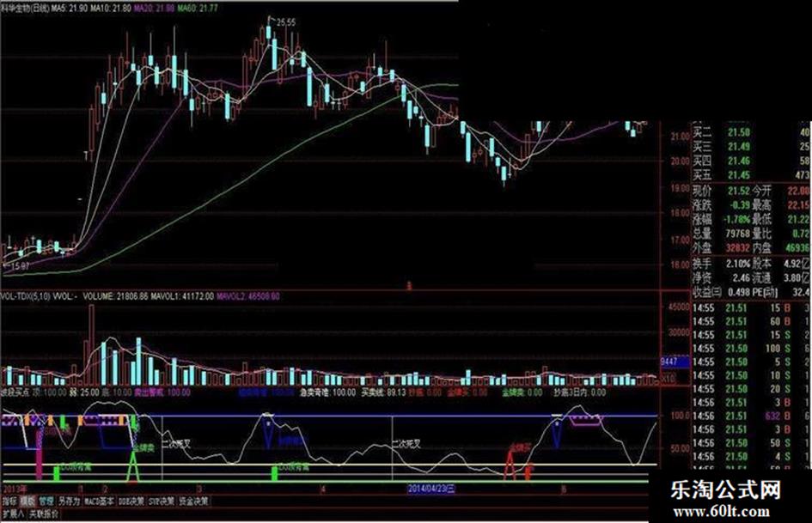Click the 涨跌 value -0.39
This screenshot has height=523, width=812.
(738, 205)
